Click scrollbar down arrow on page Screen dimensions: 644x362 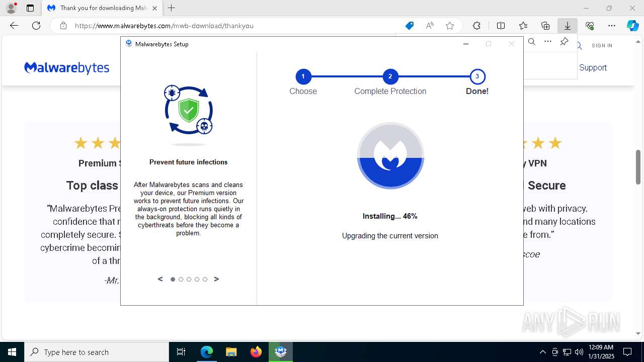tap(638, 333)
